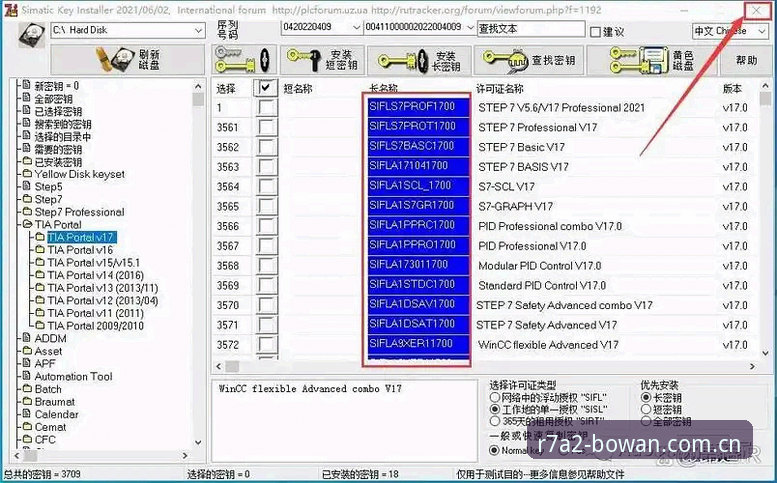Open the Help button
Screen dimensions: 777x483
[746, 60]
